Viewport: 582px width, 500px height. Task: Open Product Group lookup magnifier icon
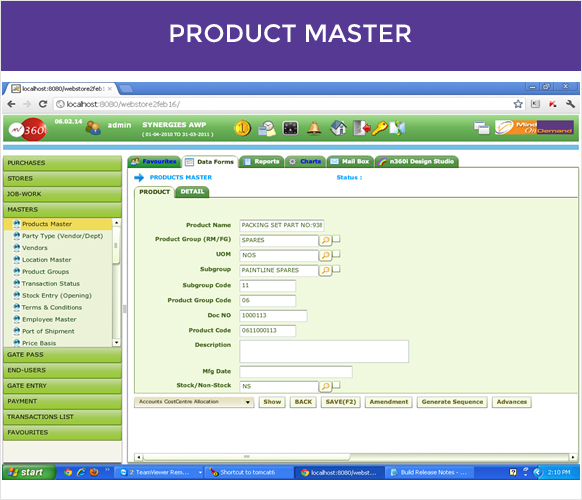[x=325, y=241]
